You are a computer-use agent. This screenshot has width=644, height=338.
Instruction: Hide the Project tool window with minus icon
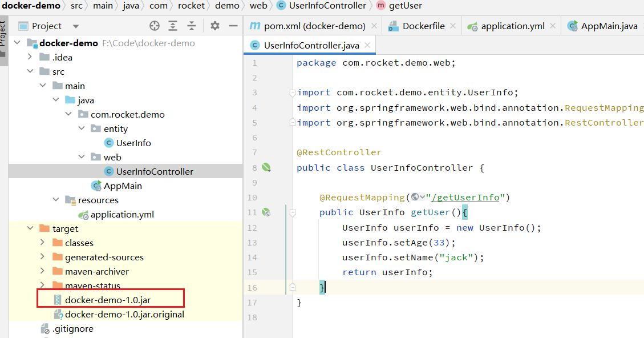233,26
